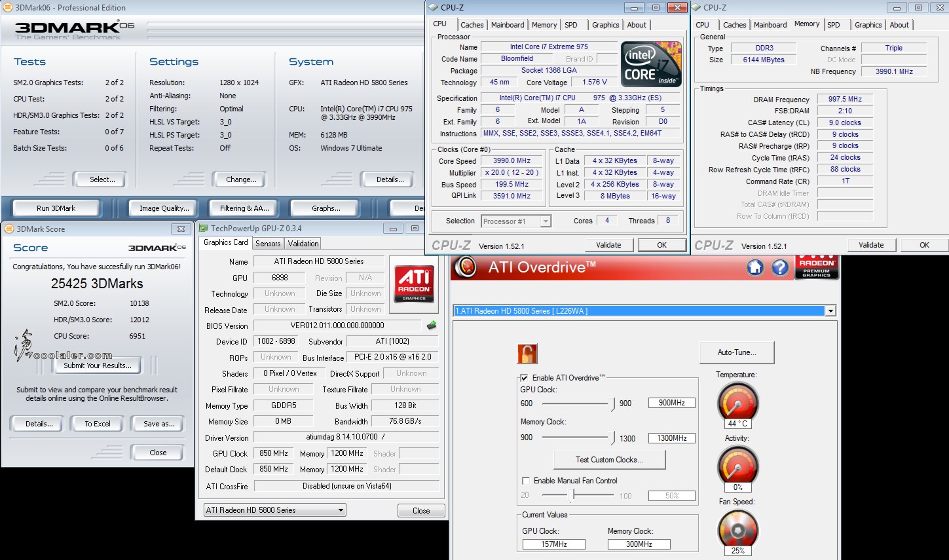The image size is (949, 560).
Task: Open SPD tab in left CPU-Z window
Action: pyautogui.click(x=571, y=25)
